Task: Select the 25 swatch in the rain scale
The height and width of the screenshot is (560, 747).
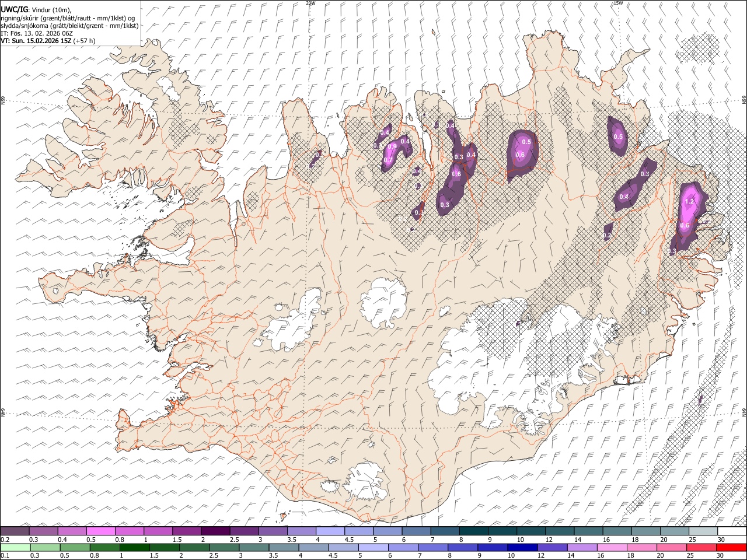Action: [x=701, y=548]
